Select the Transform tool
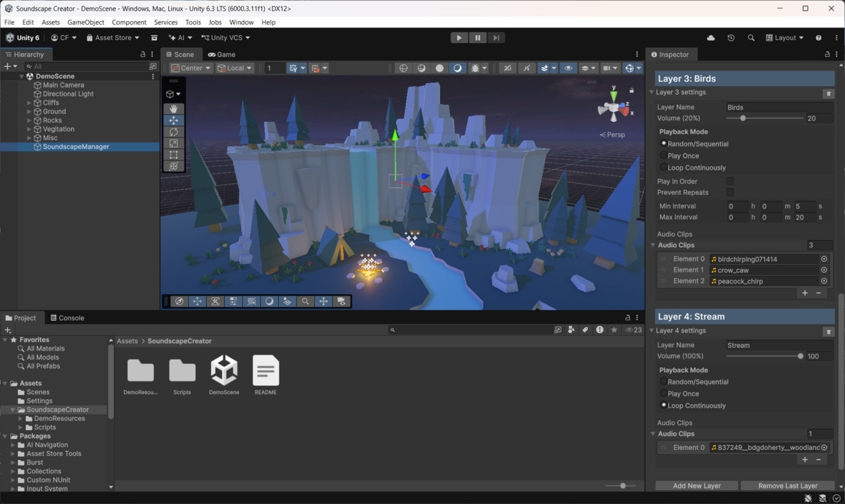Viewport: 845px width, 504px height. (x=174, y=166)
